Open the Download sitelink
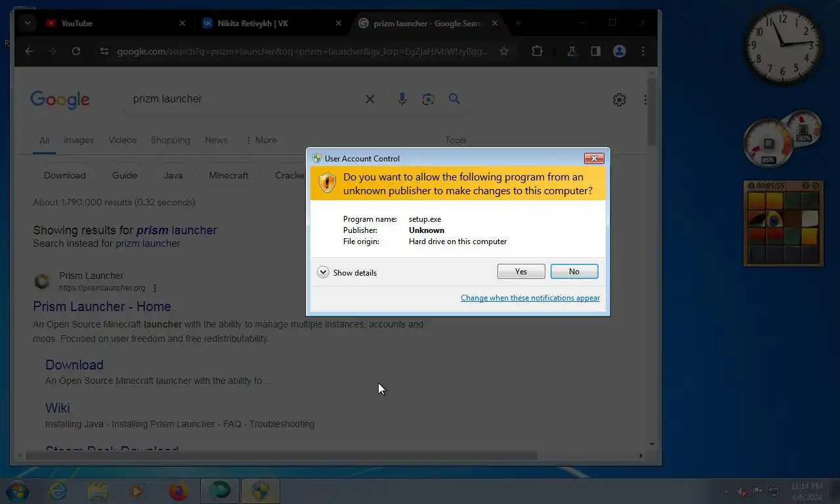 pos(74,365)
